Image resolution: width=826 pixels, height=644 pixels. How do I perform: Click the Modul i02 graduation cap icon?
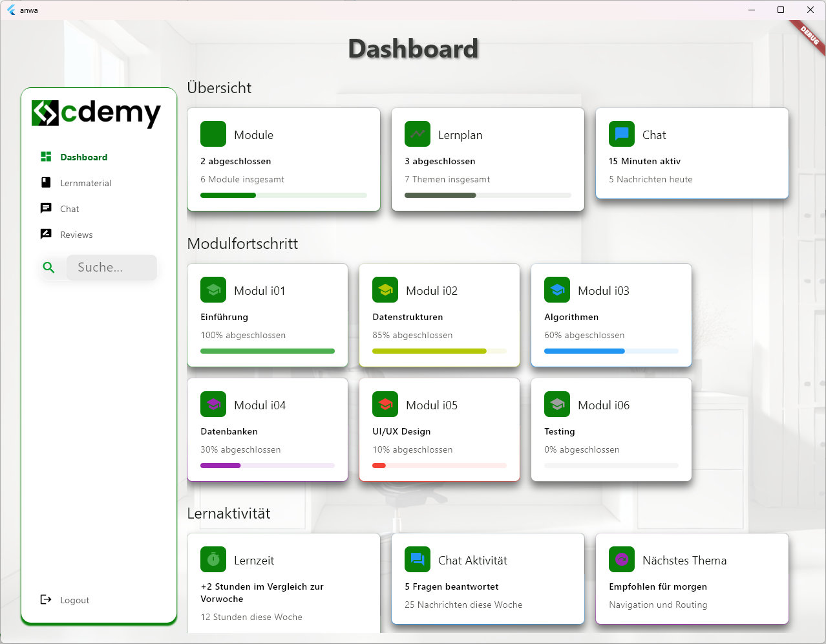point(385,290)
